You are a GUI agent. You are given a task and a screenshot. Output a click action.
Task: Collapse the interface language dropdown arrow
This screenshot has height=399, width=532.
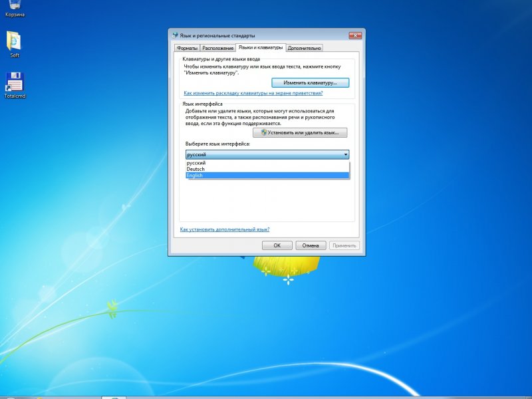[x=345, y=154]
